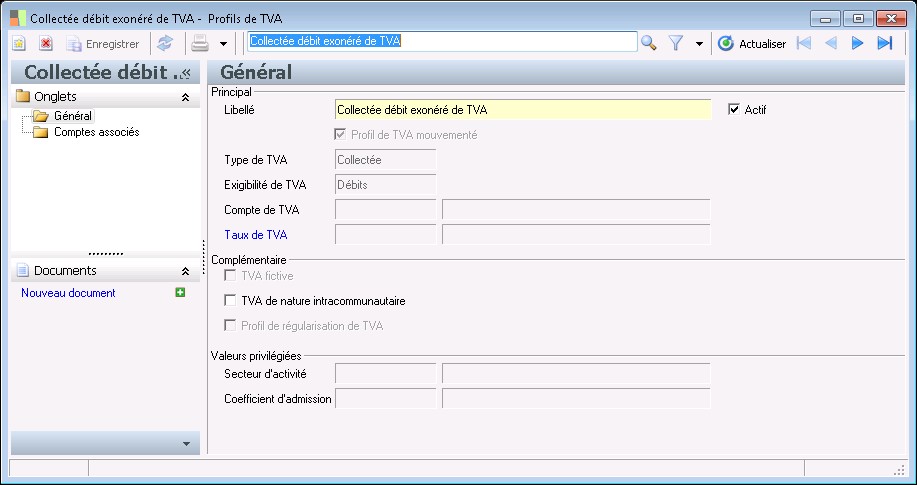Go to last record arrow

[x=884, y=43]
